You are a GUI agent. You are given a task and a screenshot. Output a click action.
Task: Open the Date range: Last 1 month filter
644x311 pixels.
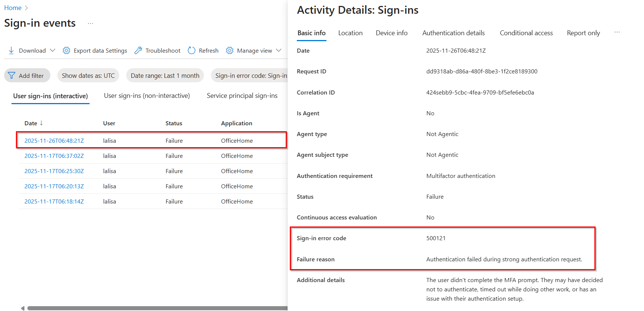tap(165, 75)
